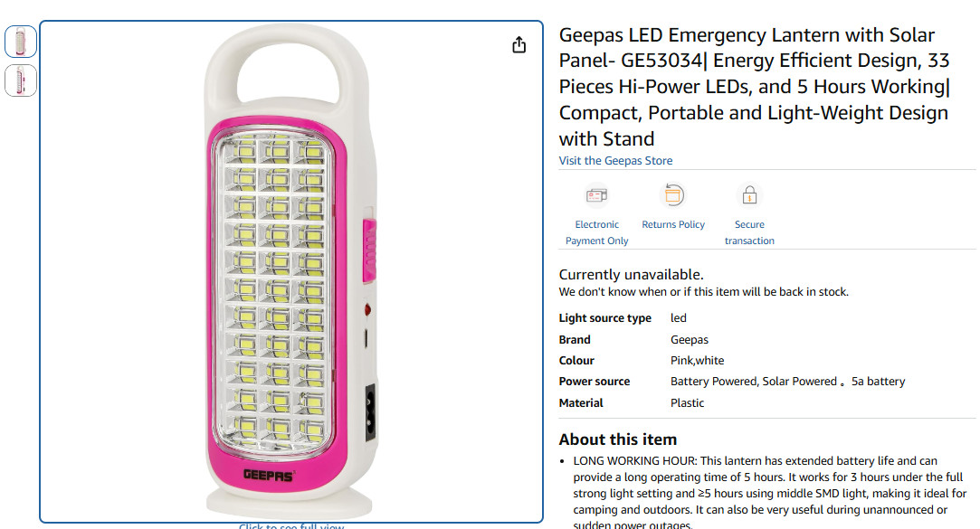Open the Electronic Payment Only text link

pyautogui.click(x=597, y=232)
